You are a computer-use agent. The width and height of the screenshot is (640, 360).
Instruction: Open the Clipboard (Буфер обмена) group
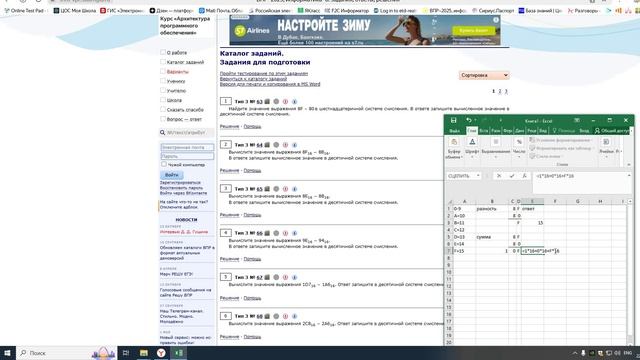(x=454, y=148)
